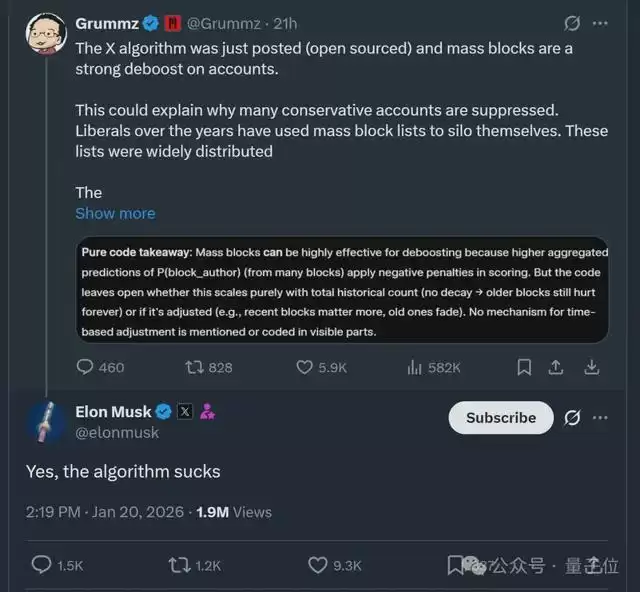Reply to Elon Musk's post with 1.5K replies
Screen dimensions: 640x592
pos(42,565)
